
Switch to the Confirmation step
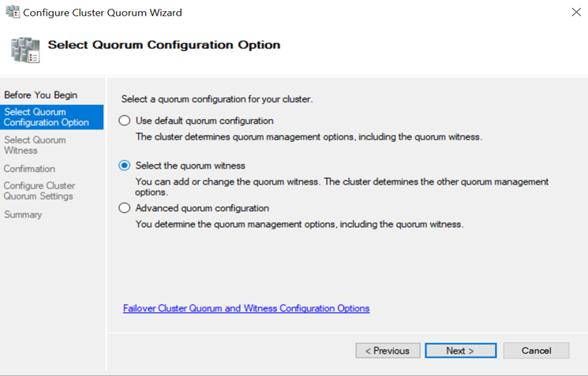(29, 169)
